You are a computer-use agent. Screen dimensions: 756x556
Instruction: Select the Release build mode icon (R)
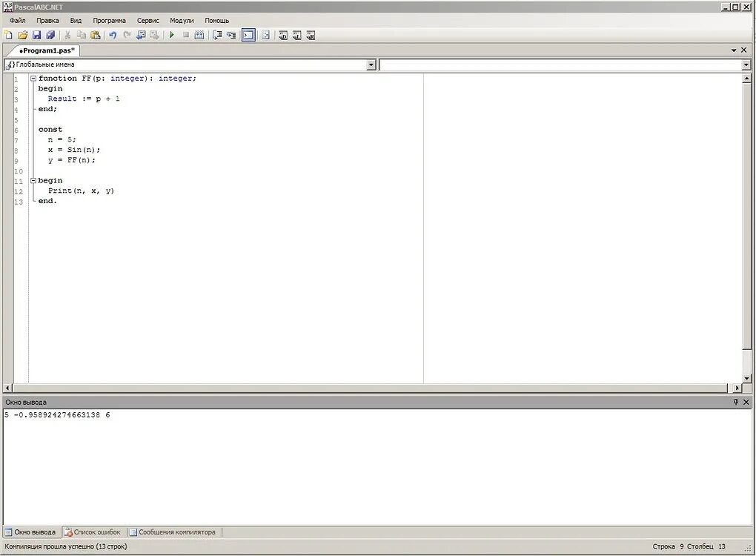coord(311,35)
